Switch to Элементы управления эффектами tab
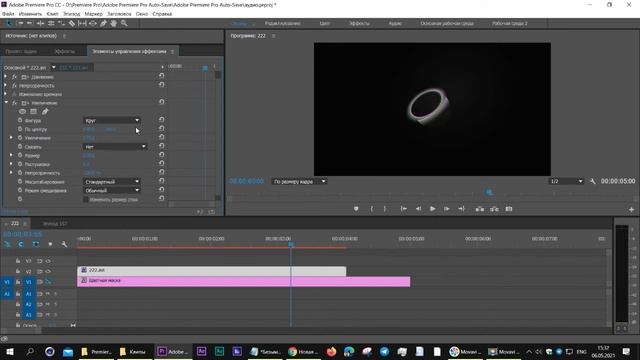The width and height of the screenshot is (640, 360). [129, 51]
